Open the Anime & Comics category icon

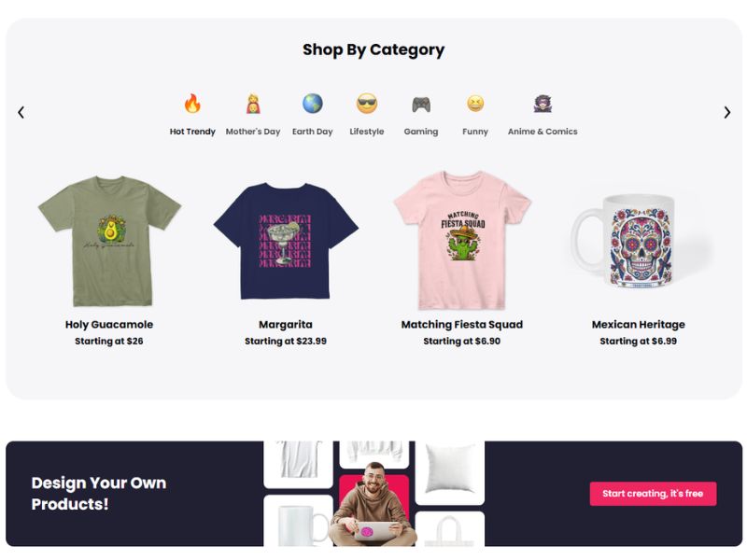pos(543,104)
